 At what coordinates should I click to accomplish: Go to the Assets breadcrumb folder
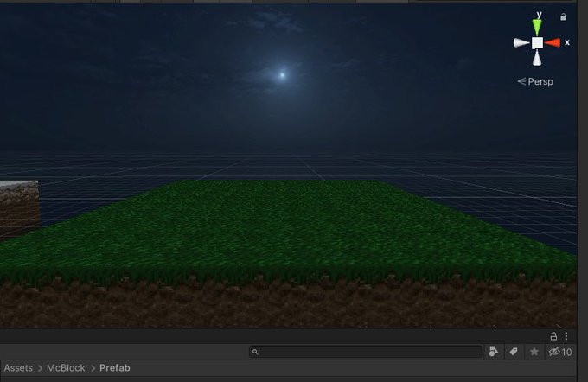tap(18, 368)
